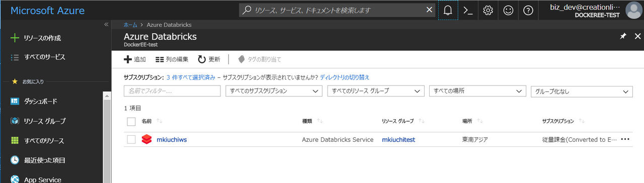Sort by 名前 column arrows
This screenshot has width=644, height=183.
[159, 121]
